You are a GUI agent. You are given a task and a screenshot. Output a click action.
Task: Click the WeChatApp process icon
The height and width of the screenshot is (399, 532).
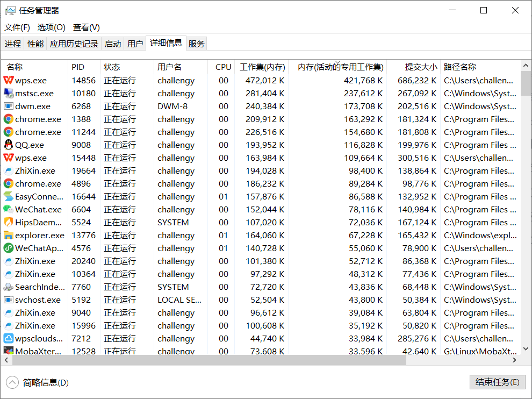[9, 248]
